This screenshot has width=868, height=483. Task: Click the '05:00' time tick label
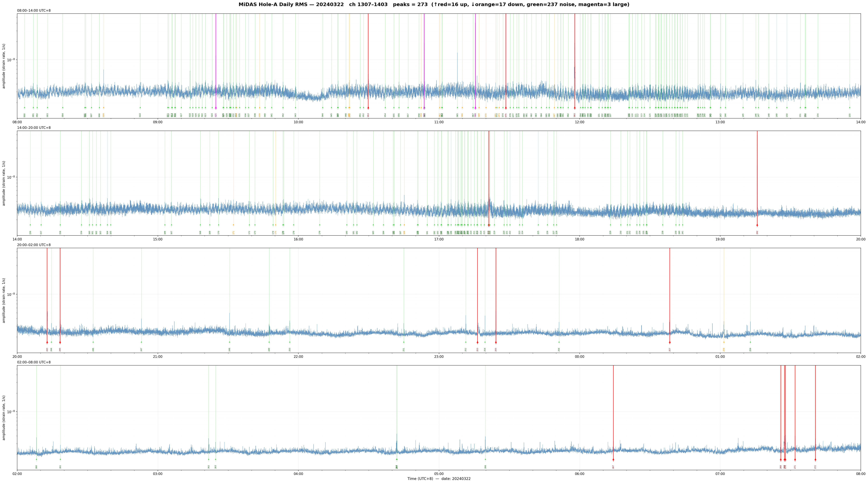pos(439,474)
